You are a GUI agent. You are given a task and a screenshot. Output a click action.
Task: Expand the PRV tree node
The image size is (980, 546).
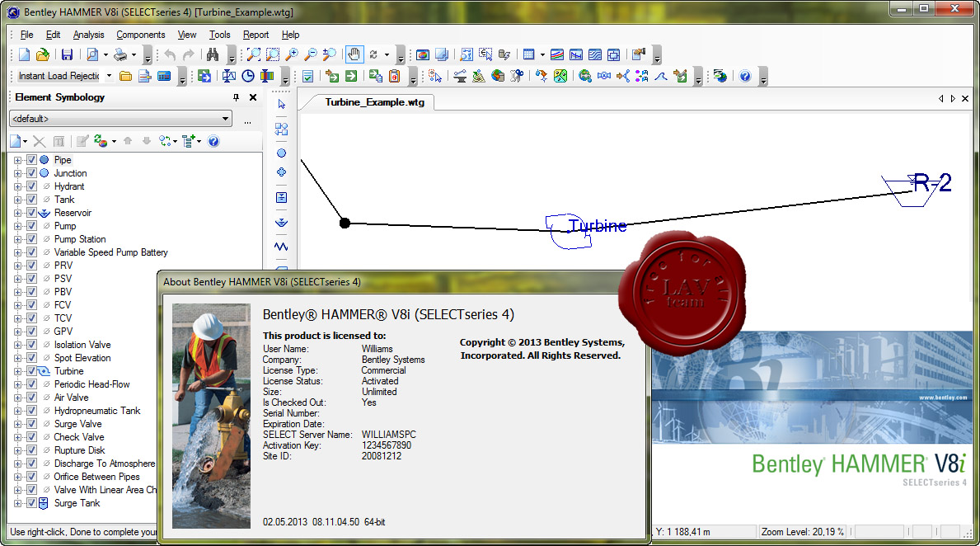coord(17,266)
